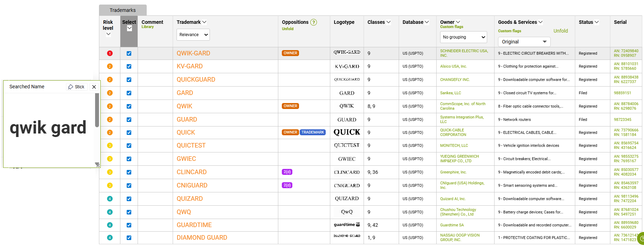This screenshot has height=246, width=644.
Task: Click the risk level 2 icon for GUARD
Action: click(109, 119)
